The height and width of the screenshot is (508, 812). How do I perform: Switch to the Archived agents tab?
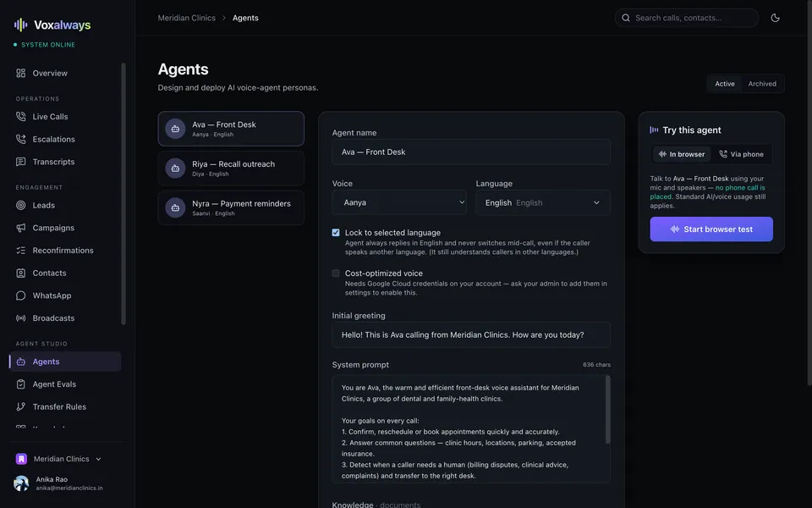(762, 84)
